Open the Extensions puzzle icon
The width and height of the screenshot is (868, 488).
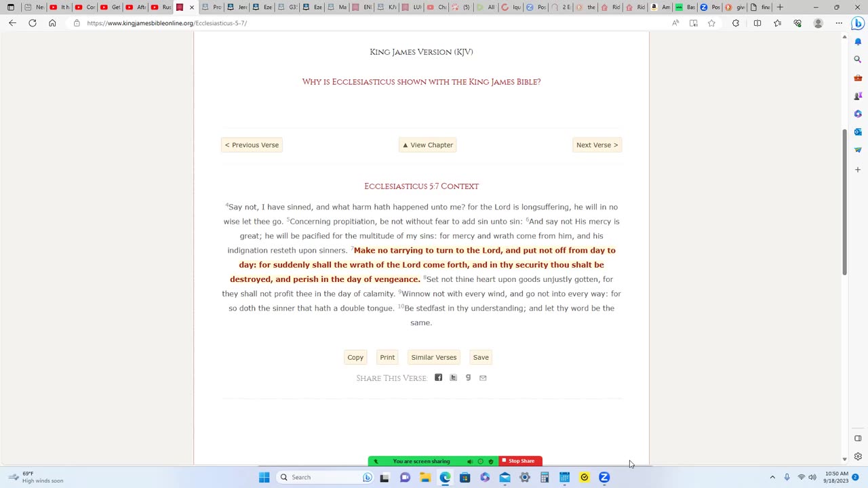pyautogui.click(x=736, y=23)
